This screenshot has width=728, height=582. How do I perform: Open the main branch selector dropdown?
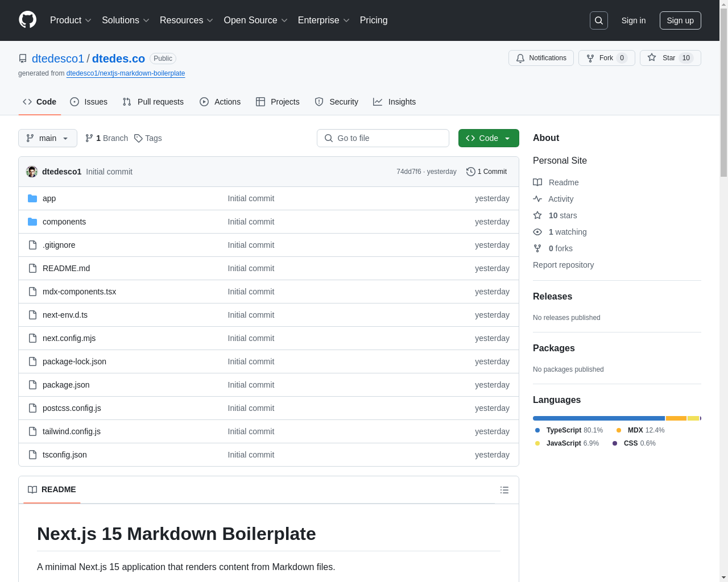(48, 138)
